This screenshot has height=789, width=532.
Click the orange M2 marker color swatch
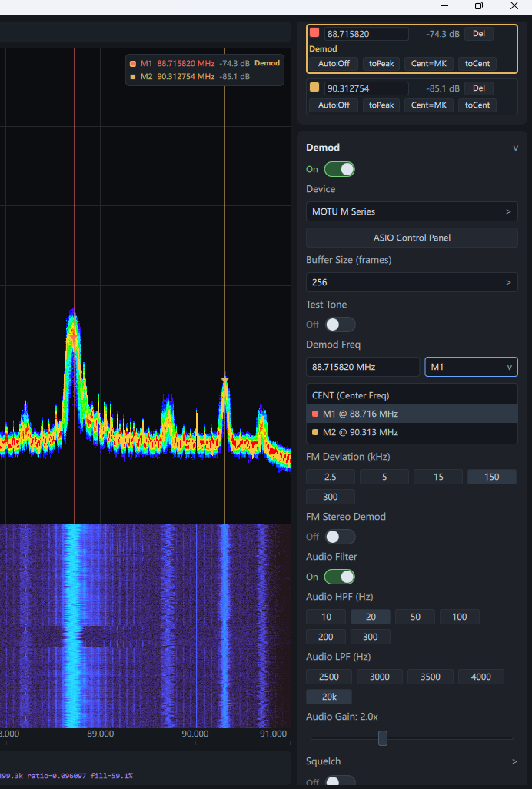click(314, 88)
